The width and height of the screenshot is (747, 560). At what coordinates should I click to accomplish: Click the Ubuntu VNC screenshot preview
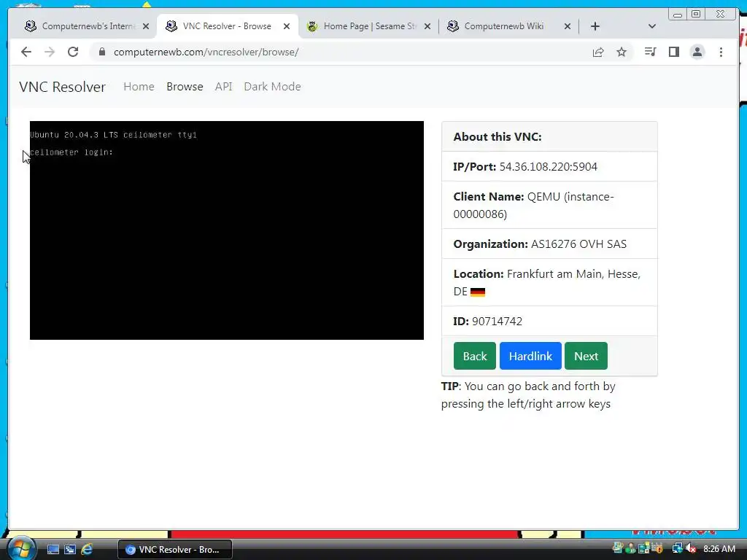coord(227,230)
